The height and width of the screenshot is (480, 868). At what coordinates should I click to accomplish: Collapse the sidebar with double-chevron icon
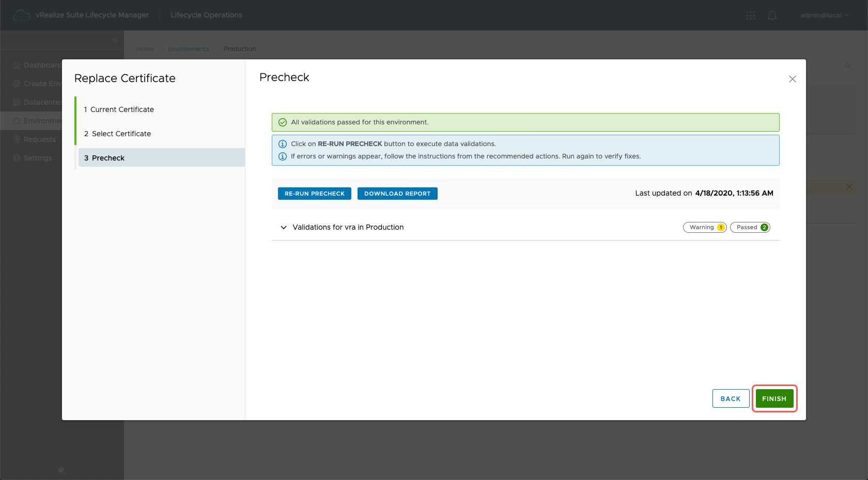tap(115, 40)
